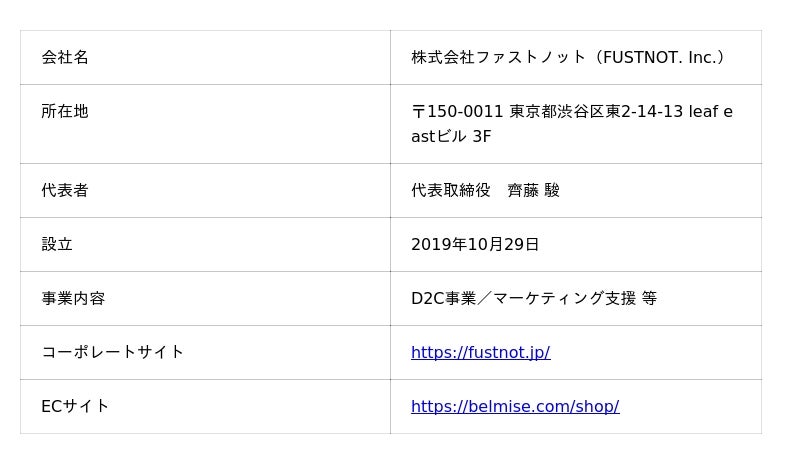Click the 所在地 label cell
800x464 pixels.
tap(65, 111)
